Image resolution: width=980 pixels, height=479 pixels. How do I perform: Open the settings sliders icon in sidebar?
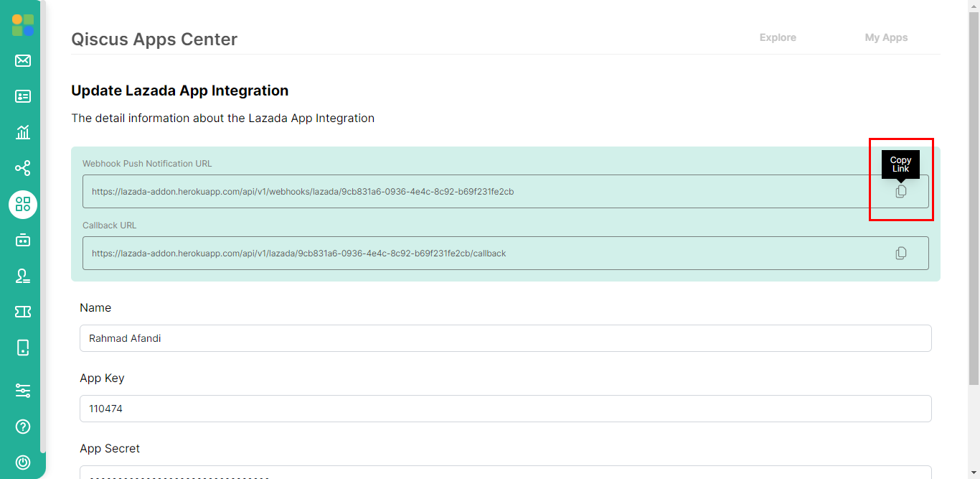[23, 391]
